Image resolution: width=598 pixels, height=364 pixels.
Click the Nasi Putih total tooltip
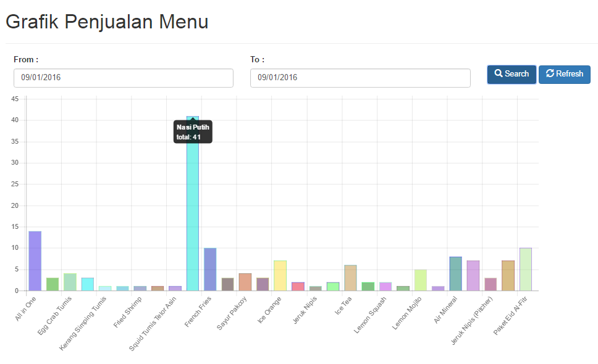click(x=193, y=132)
